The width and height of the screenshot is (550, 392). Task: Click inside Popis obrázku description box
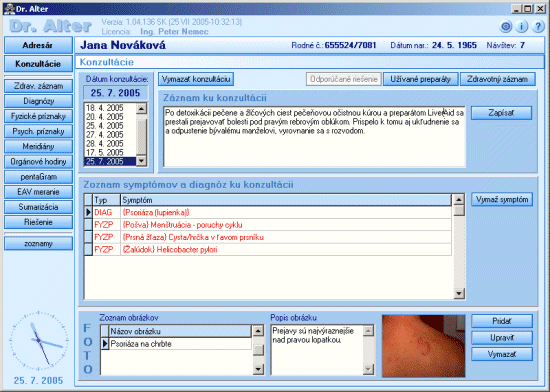tap(317, 350)
